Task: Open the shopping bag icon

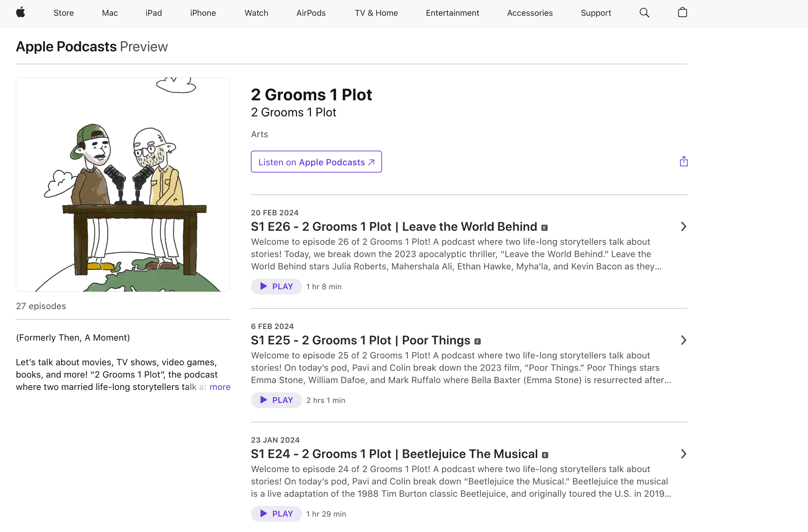Action: [682, 13]
